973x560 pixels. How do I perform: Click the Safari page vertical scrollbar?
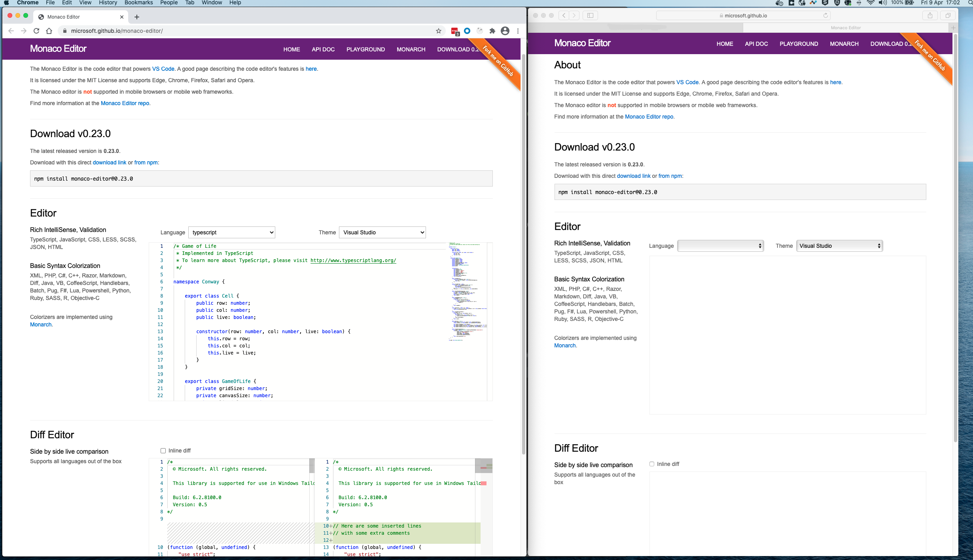click(x=956, y=237)
